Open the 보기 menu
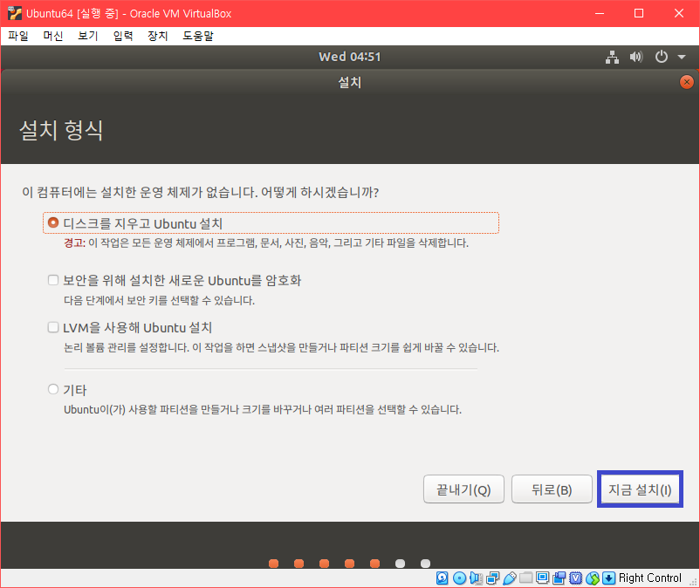Image resolution: width=700 pixels, height=588 pixels. [x=88, y=36]
